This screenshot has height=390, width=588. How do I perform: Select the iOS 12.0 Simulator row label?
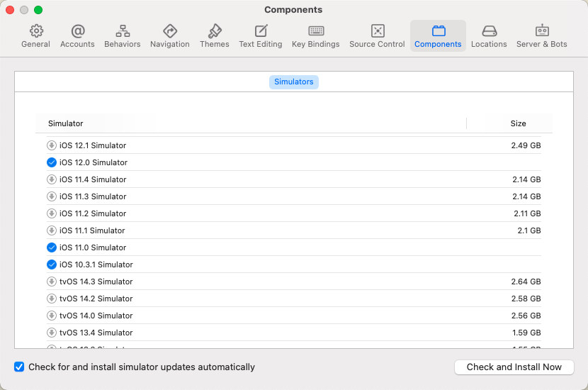click(94, 162)
